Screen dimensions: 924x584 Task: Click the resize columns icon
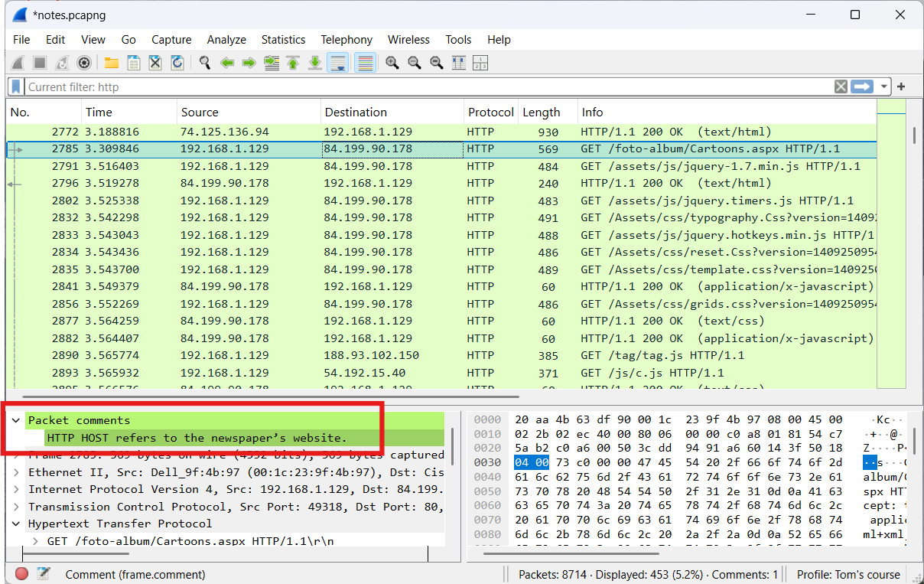459,63
